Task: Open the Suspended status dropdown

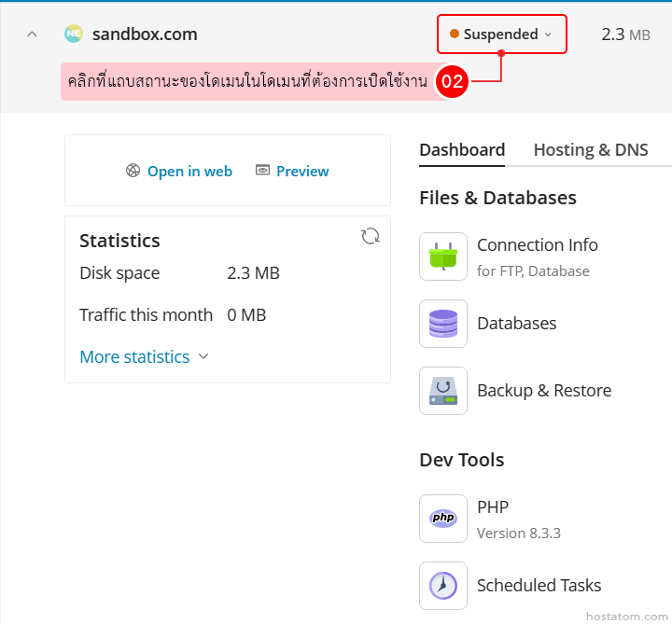Action: pyautogui.click(x=501, y=35)
